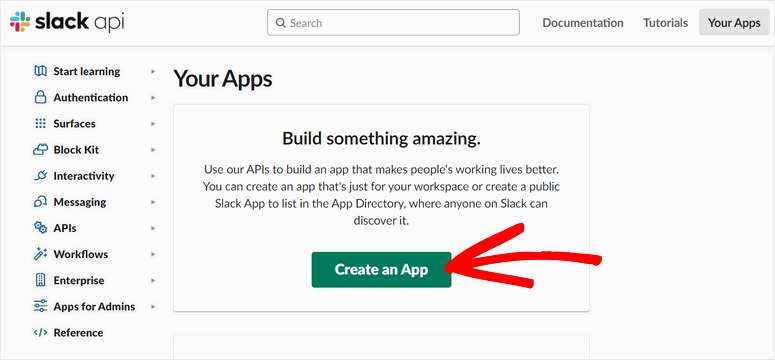
Task: Expand the Enterprise section arrow
Action: pyautogui.click(x=153, y=280)
